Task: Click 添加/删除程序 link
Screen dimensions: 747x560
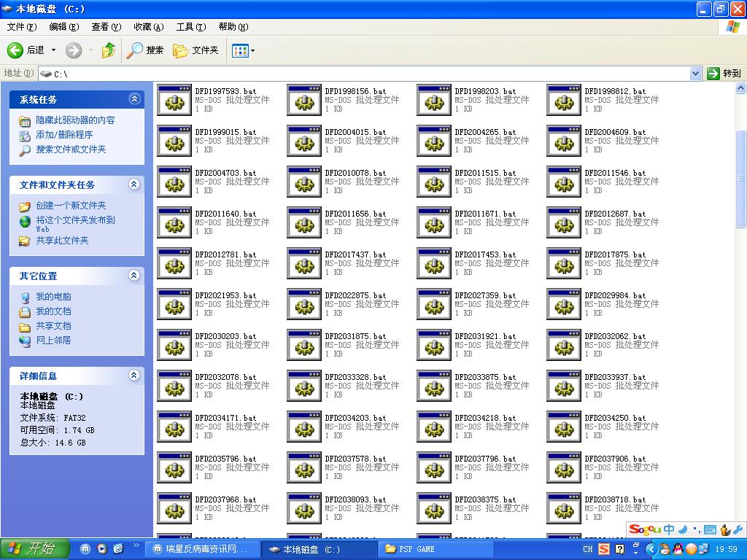Action: coord(64,135)
